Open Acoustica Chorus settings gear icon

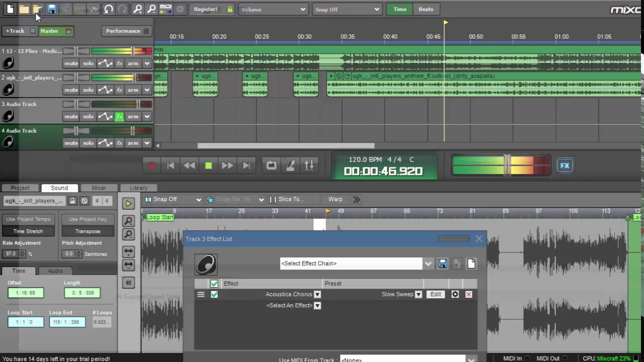455,294
